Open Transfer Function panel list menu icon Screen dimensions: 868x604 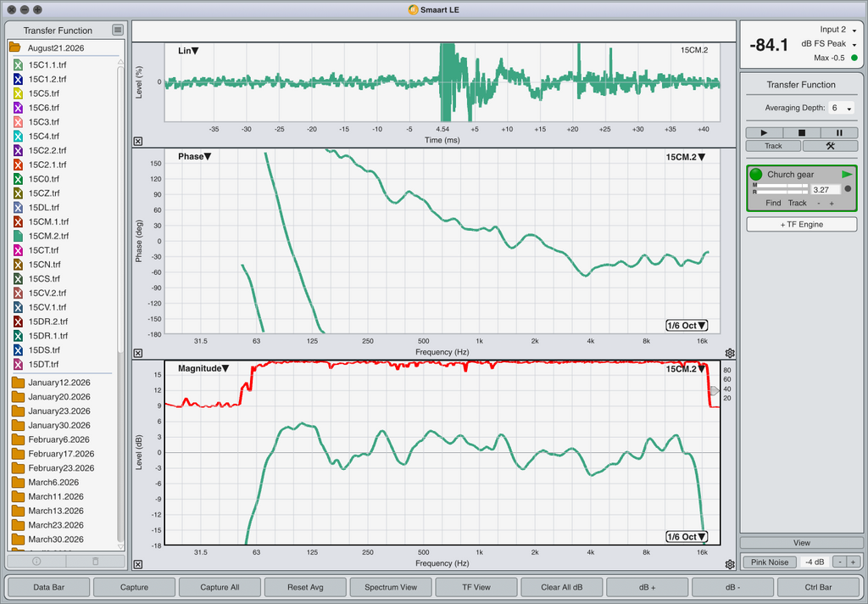point(117,30)
